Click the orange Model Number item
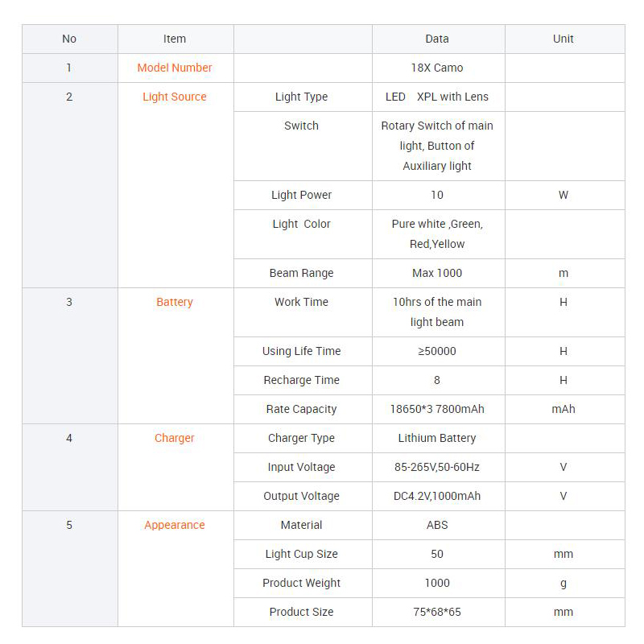Viewport: 644px width, 644px height. tap(175, 68)
